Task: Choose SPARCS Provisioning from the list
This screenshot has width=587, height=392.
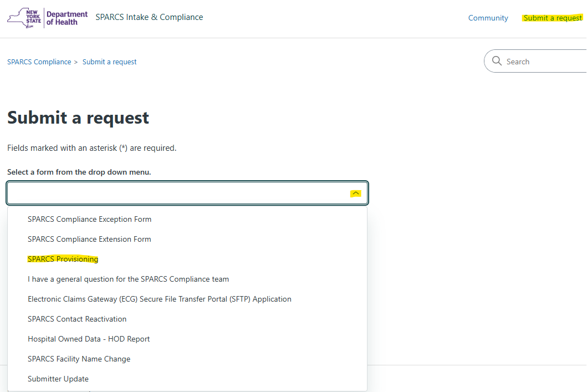Action: (187, 259)
